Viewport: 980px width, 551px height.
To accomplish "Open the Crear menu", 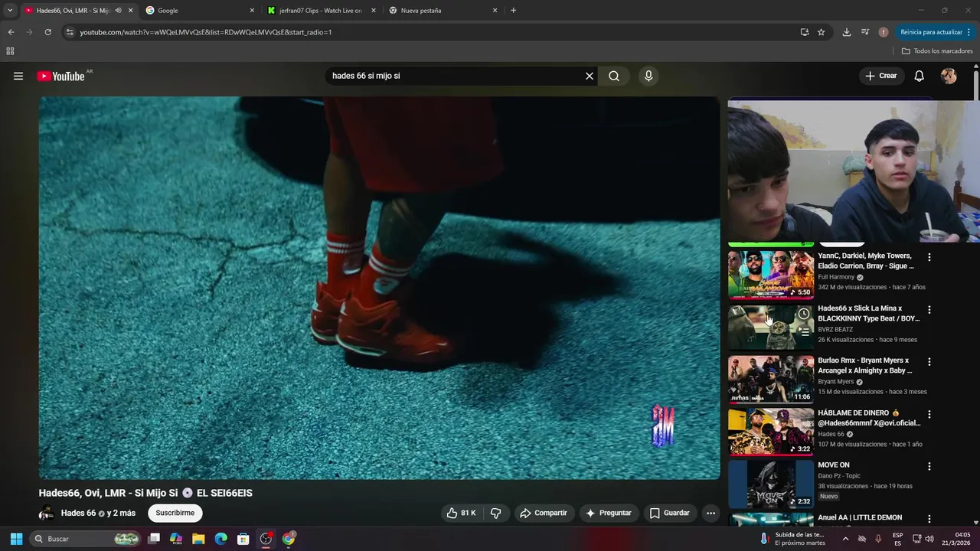I will click(x=881, y=76).
